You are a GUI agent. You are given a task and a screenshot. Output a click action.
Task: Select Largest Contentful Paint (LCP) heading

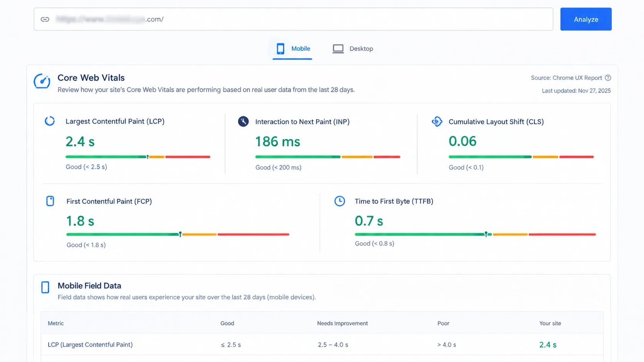[115, 121]
